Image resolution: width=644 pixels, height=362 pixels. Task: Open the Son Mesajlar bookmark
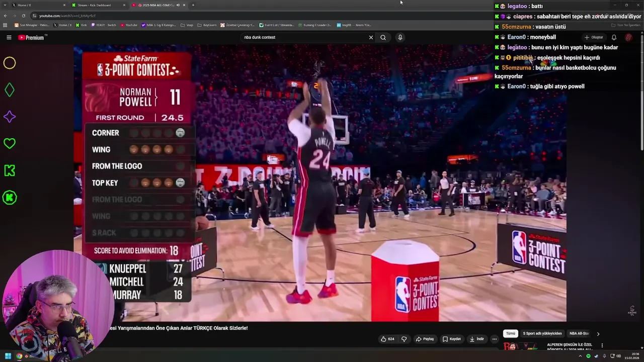(x=31, y=25)
